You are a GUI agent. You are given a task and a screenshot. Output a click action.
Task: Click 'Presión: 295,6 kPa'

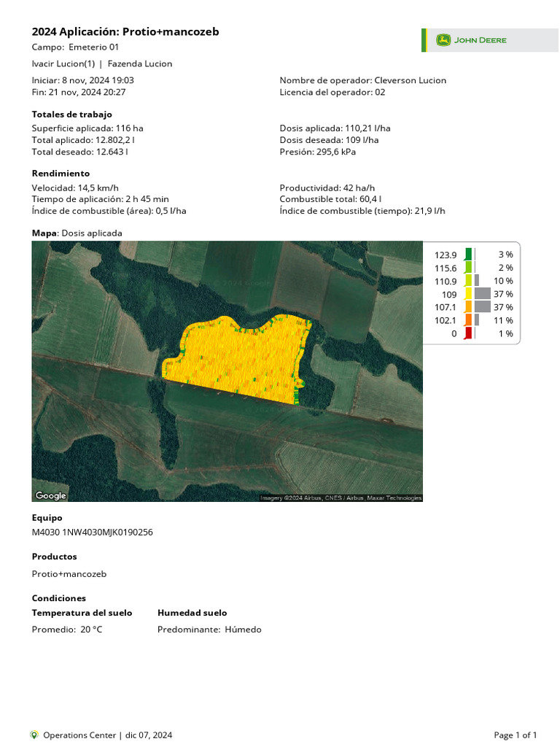318,152
